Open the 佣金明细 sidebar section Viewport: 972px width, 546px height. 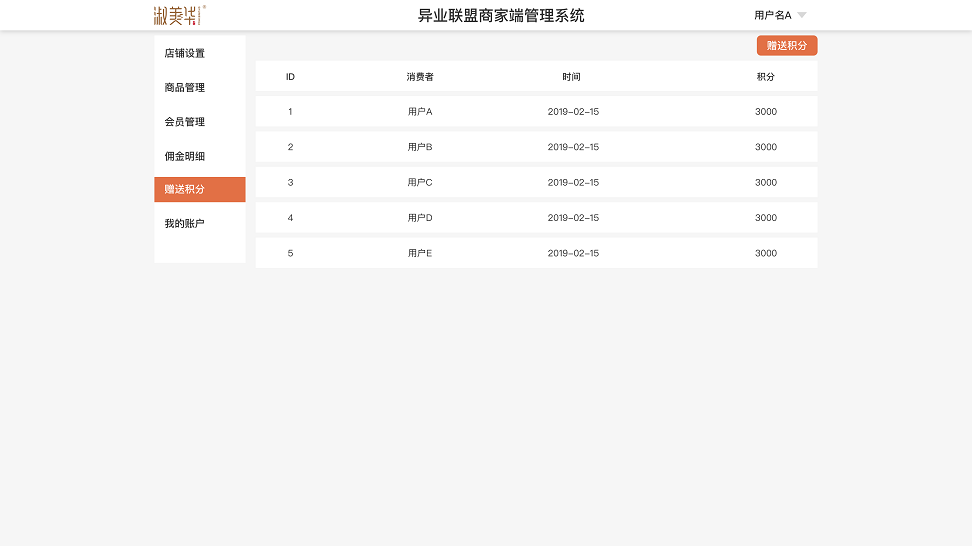coord(185,156)
